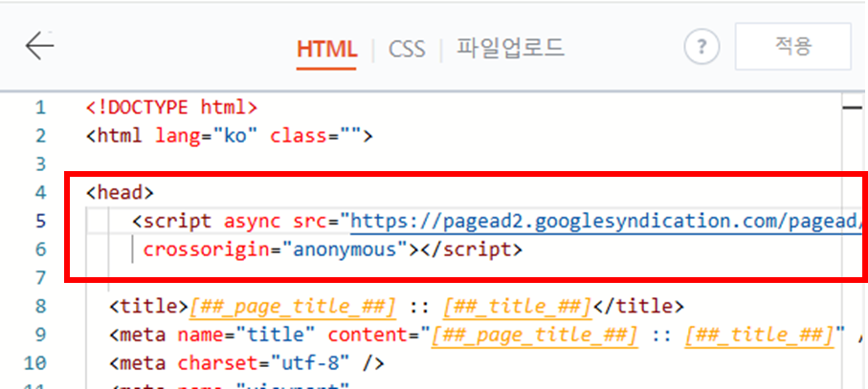
Task: Switch to the HTML tab
Action: tap(326, 49)
